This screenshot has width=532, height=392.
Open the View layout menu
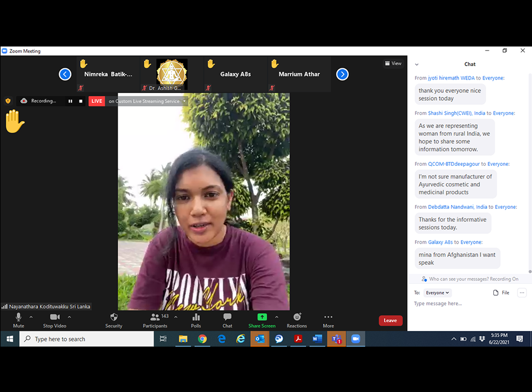point(393,63)
